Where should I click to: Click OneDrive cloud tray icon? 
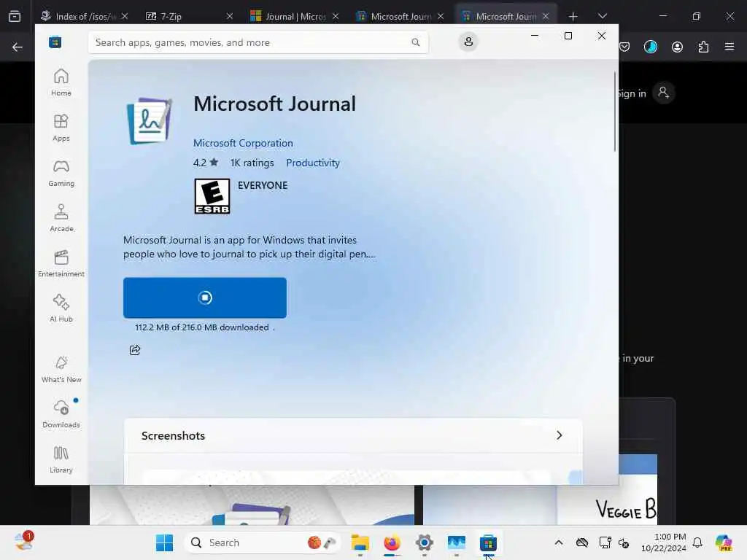(581, 542)
